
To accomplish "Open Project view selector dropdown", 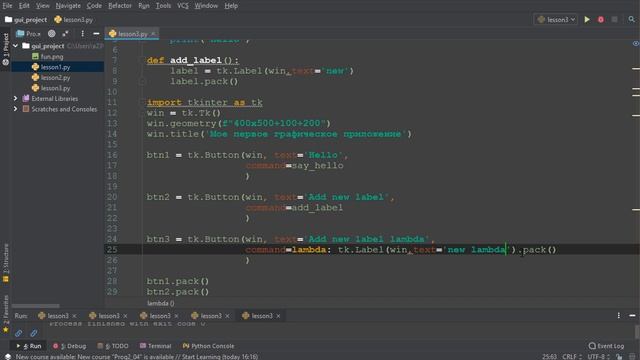I will (28, 34).
